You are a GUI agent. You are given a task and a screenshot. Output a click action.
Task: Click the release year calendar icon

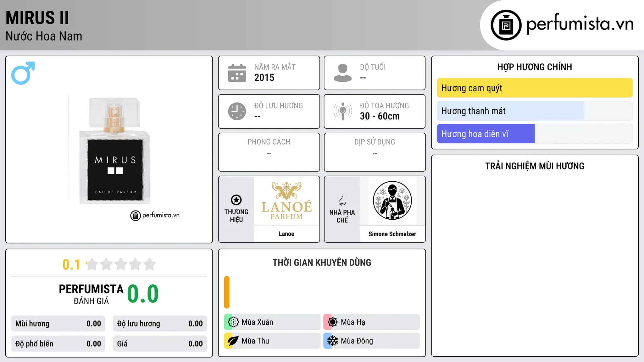pyautogui.click(x=237, y=73)
